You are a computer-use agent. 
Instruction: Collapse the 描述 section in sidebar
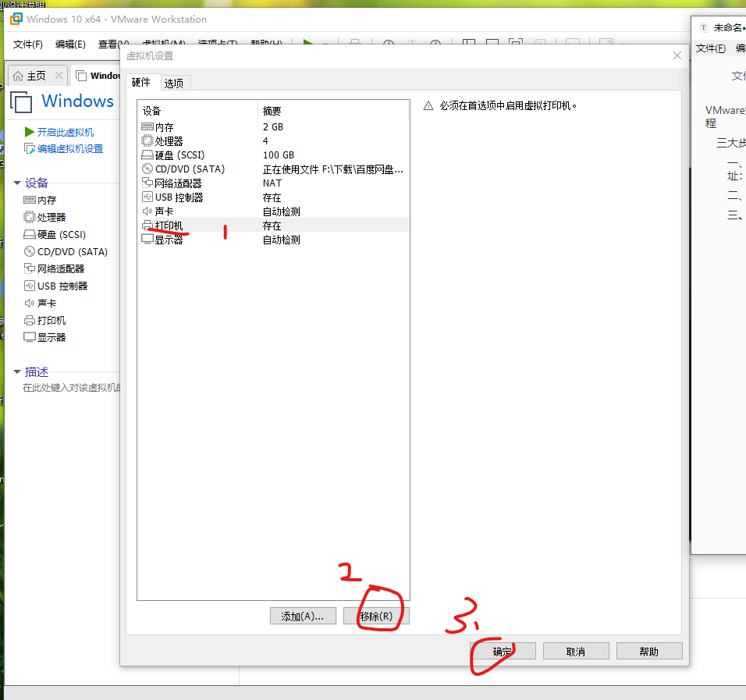point(18,371)
